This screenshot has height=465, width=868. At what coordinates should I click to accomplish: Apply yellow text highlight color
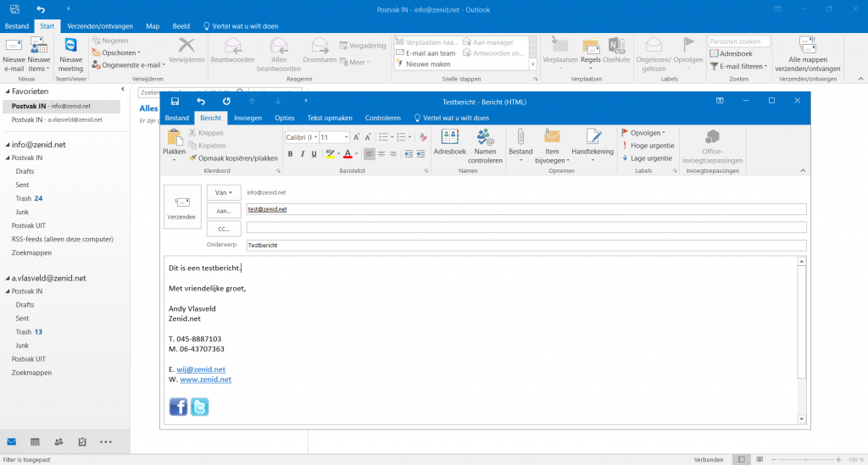coord(330,153)
